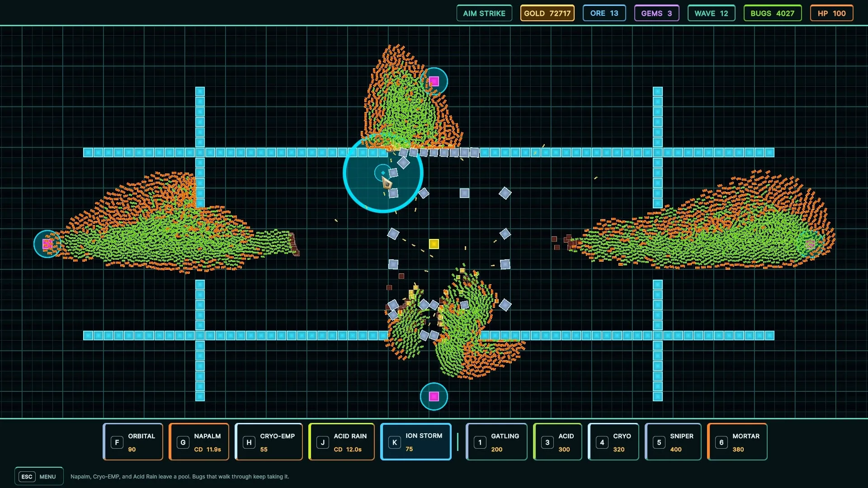
Task: Click the player ship inside the aim circle
Action: pyautogui.click(x=387, y=183)
